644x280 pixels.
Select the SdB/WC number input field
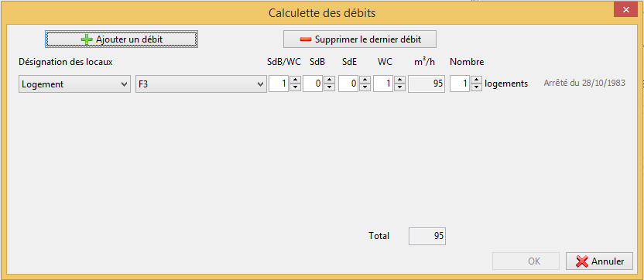tap(279, 84)
